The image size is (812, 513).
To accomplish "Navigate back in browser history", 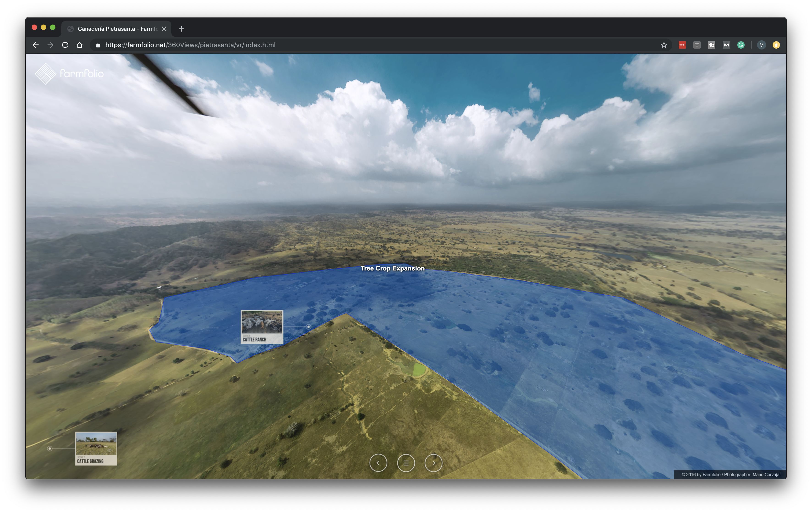I will point(36,45).
